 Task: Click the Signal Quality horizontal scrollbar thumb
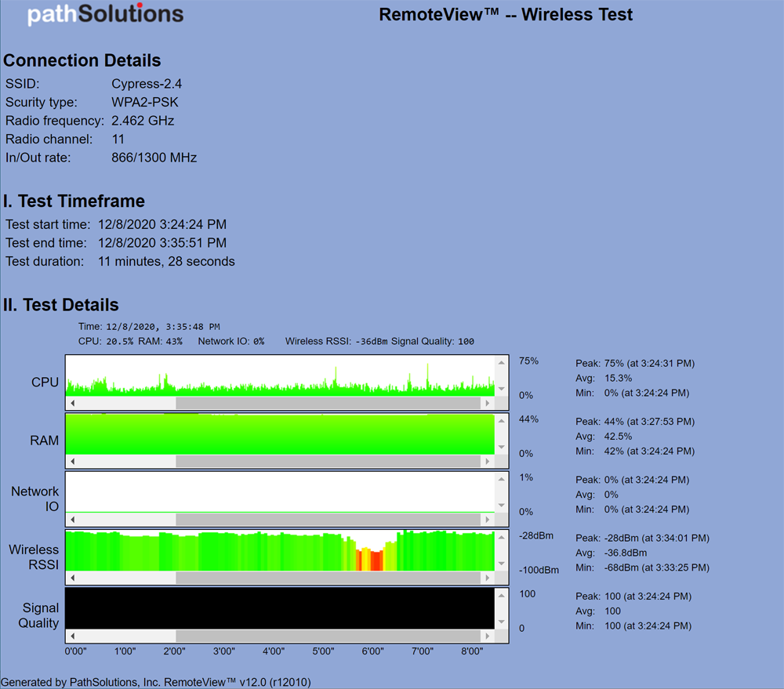pos(328,636)
